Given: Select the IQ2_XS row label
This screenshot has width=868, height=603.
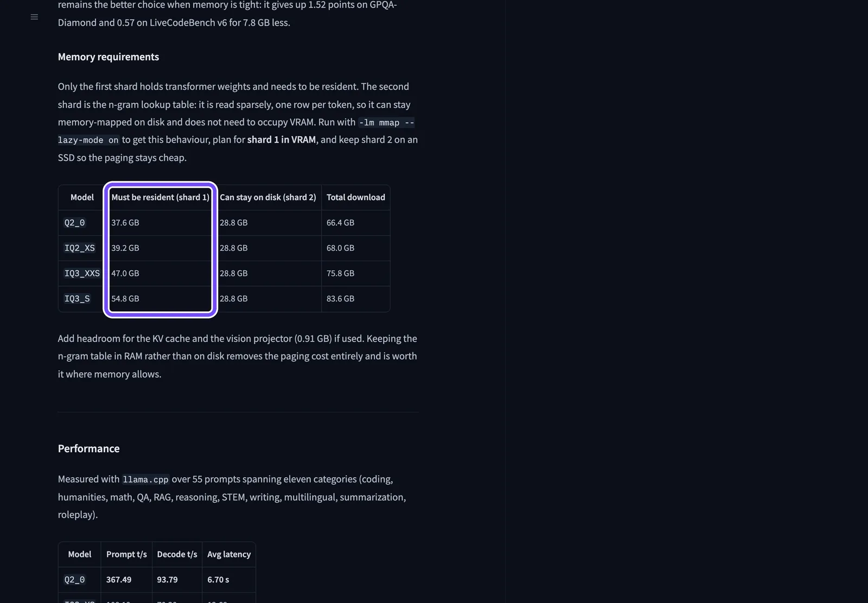Looking at the screenshot, I should coord(80,248).
